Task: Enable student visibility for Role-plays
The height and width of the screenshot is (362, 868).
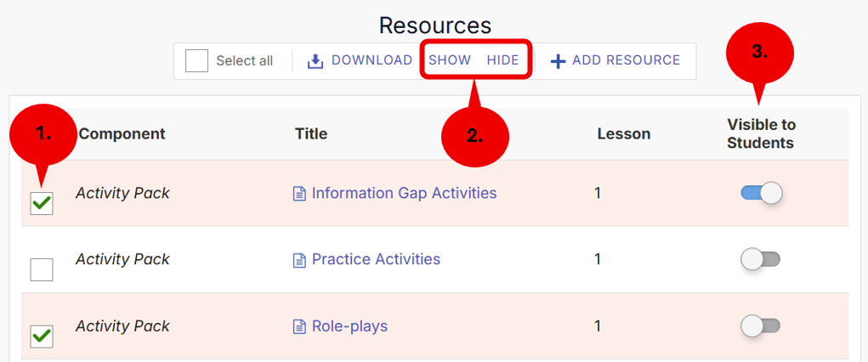Action: click(x=761, y=325)
